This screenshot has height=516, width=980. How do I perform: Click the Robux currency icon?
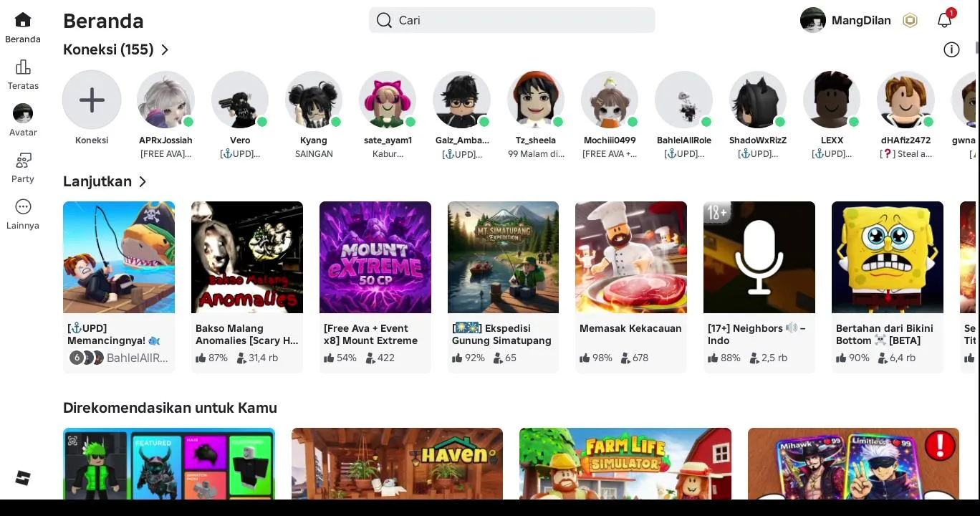tap(910, 20)
